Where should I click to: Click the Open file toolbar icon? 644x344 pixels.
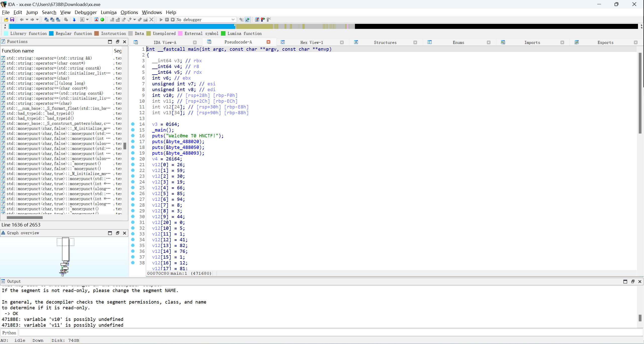[x=6, y=20]
